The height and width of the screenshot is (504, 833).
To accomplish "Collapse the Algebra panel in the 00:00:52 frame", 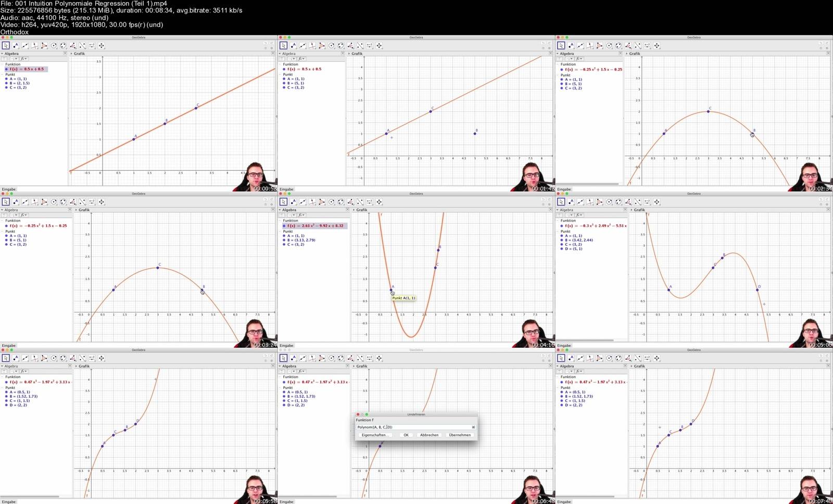I will 2,54.
